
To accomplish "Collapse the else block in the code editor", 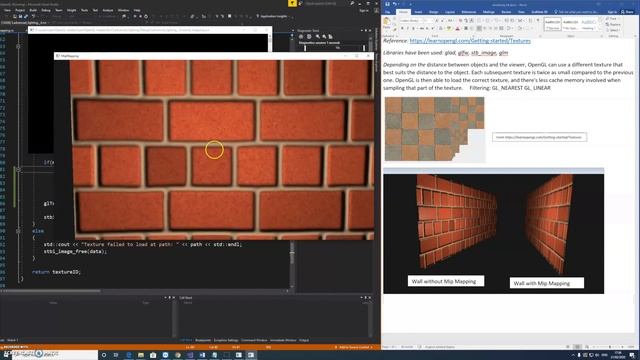I will coord(18,231).
